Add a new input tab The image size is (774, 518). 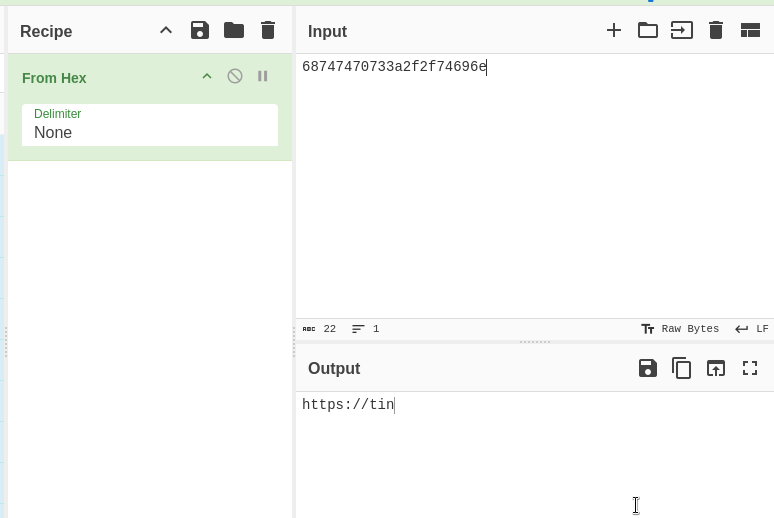tap(614, 31)
